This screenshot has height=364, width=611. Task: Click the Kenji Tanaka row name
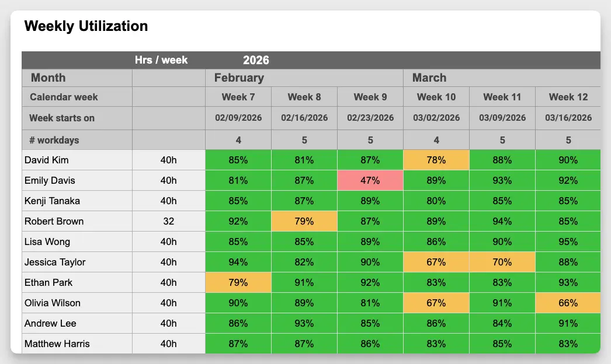(52, 201)
